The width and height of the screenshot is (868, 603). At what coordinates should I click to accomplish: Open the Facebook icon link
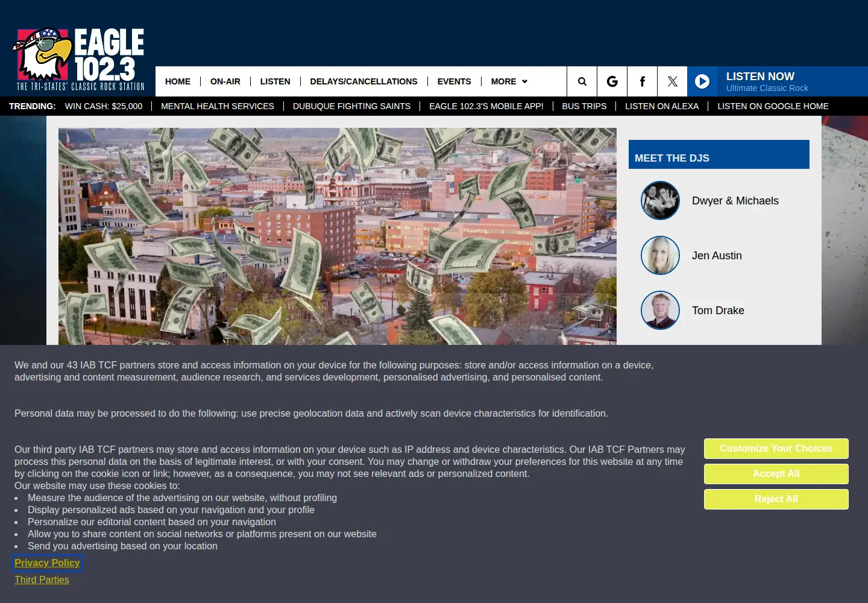coord(642,81)
